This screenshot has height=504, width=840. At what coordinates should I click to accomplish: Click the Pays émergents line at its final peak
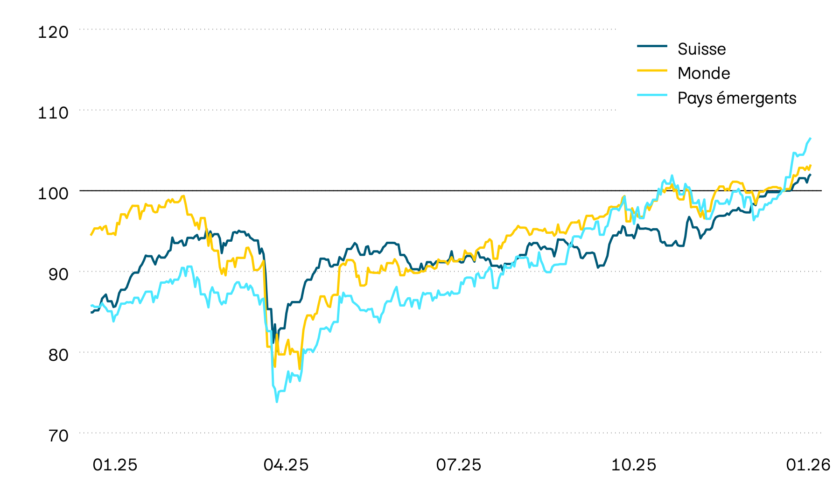click(x=810, y=139)
